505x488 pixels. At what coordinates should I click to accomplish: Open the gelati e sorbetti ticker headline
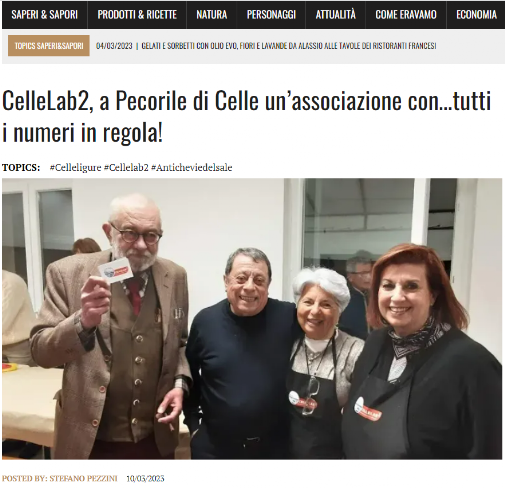click(x=289, y=46)
